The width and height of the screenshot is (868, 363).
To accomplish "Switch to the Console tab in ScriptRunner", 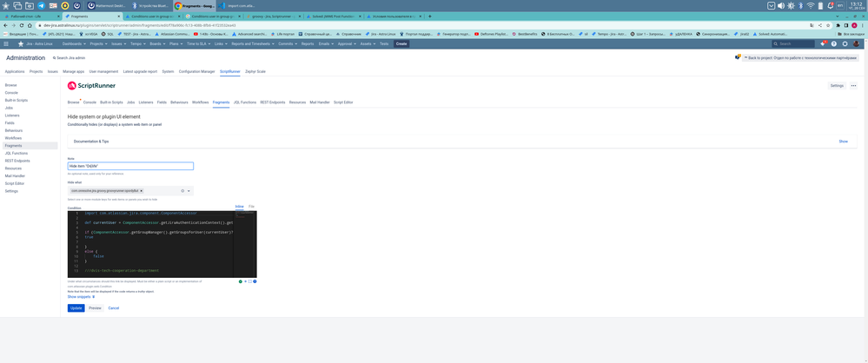I will click(x=89, y=102).
